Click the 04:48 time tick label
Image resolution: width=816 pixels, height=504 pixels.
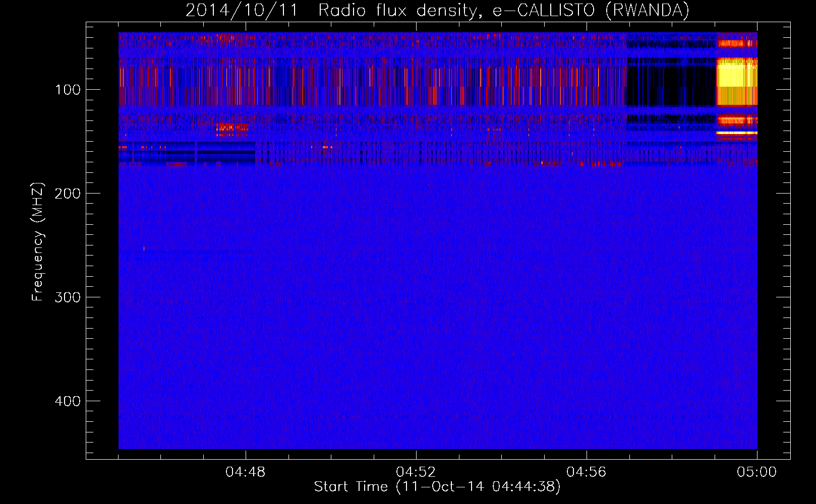click(x=246, y=472)
